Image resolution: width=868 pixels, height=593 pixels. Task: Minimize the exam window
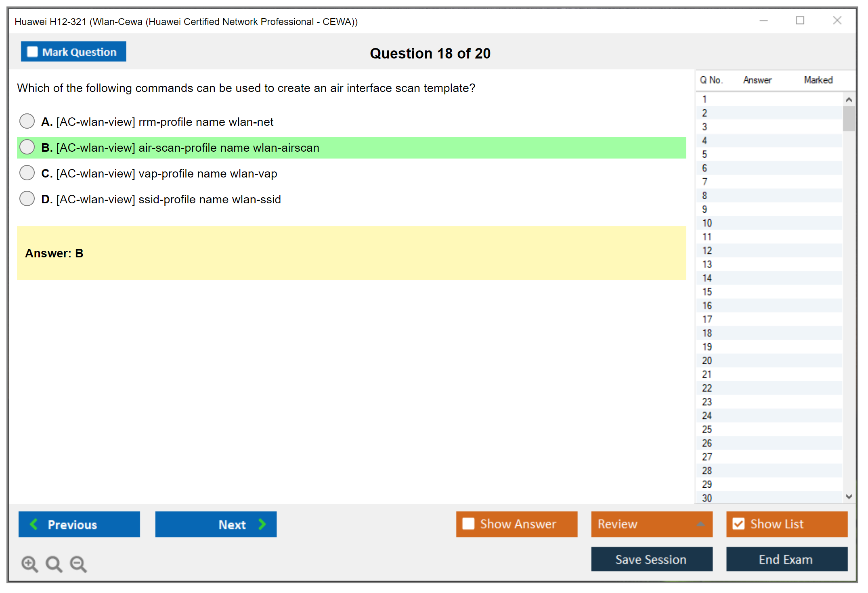pyautogui.click(x=763, y=21)
